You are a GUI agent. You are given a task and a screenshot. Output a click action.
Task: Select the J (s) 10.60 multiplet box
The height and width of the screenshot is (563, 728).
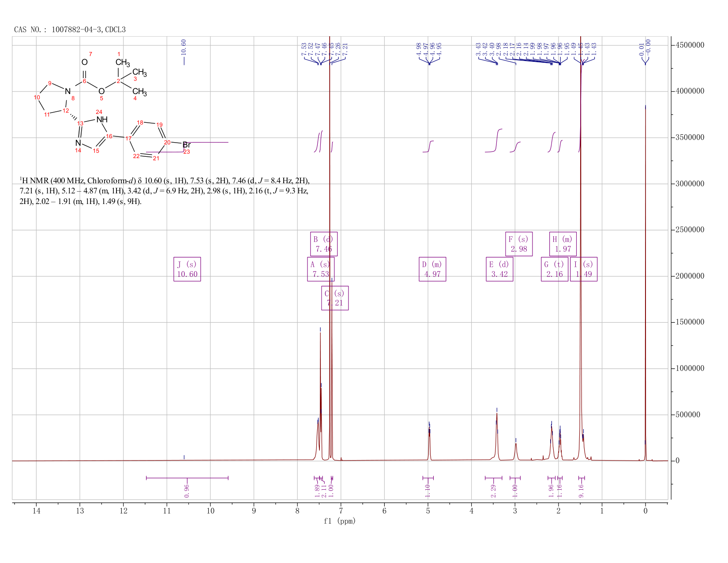pos(187,269)
